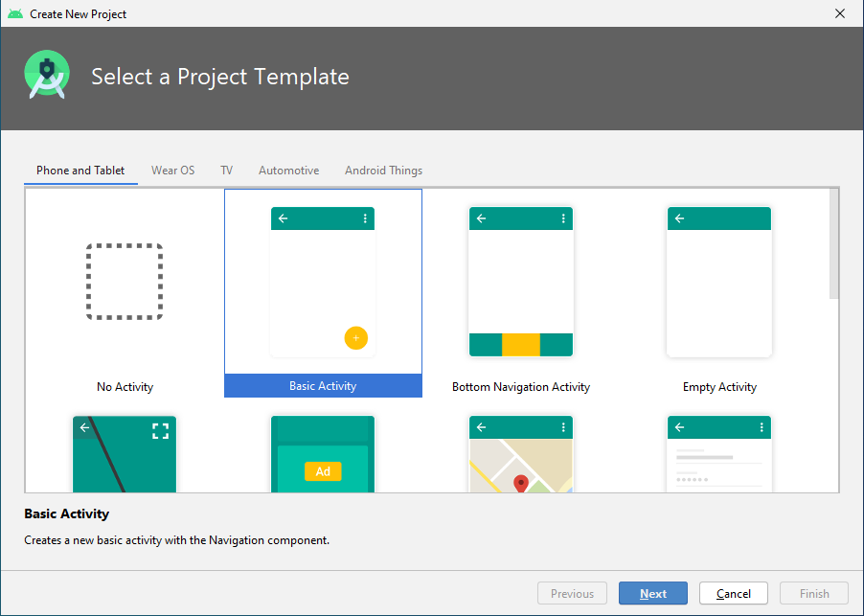Viewport: 864px width, 616px height.
Task: Click the Cancel button
Action: (733, 594)
